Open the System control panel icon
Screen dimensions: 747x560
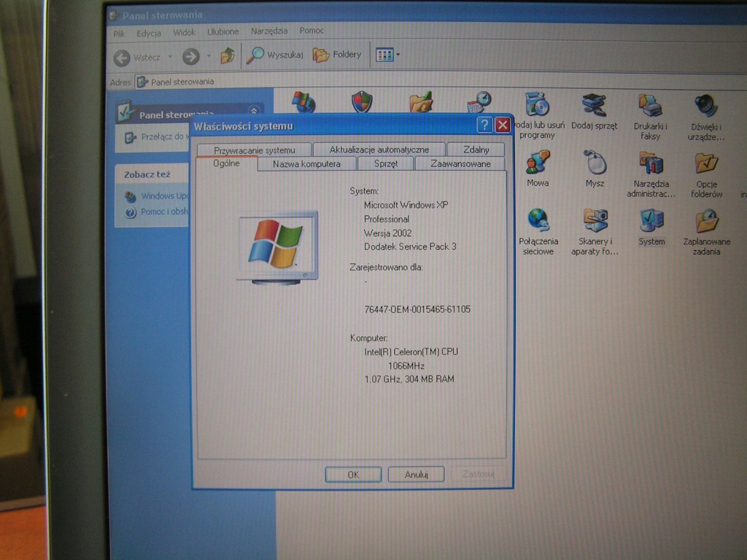[x=651, y=227]
